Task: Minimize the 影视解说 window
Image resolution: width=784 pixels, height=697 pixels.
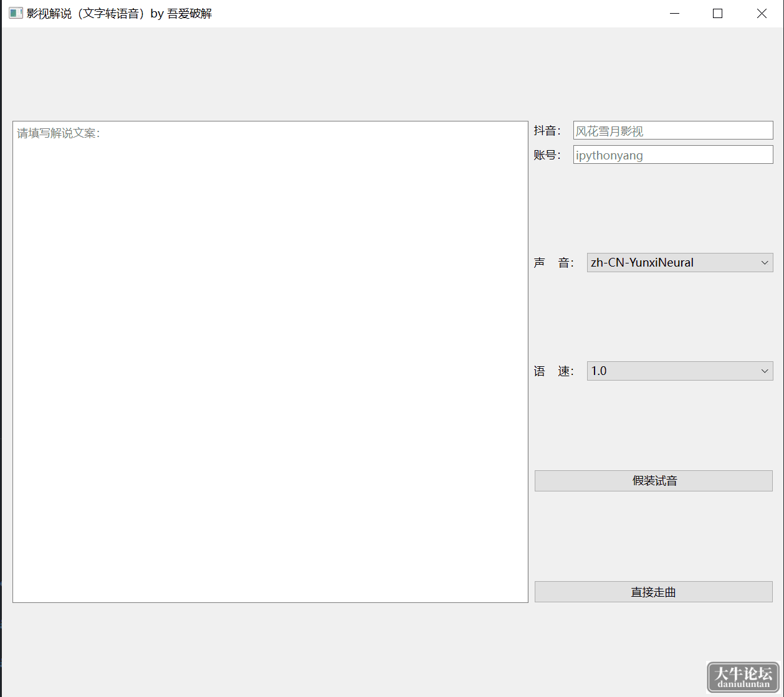Action: point(674,13)
